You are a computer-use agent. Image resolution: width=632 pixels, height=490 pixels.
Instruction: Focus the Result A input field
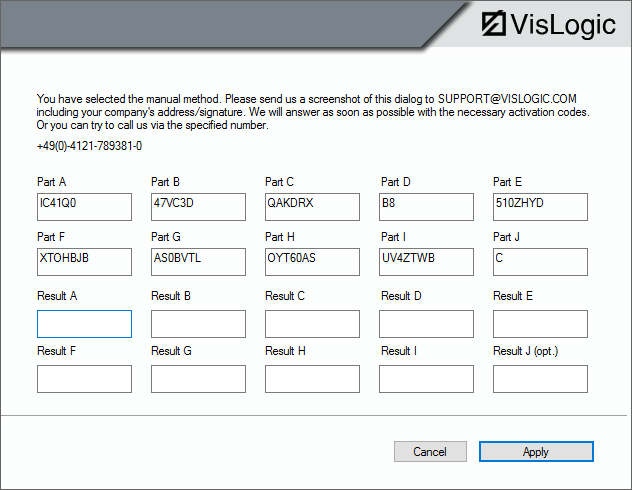coord(84,324)
